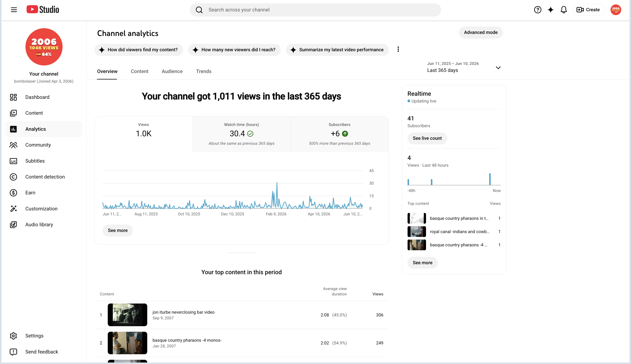Open 'basque country pharaons in t...' realtime thumbnail
This screenshot has width=631, height=364.
point(417,218)
